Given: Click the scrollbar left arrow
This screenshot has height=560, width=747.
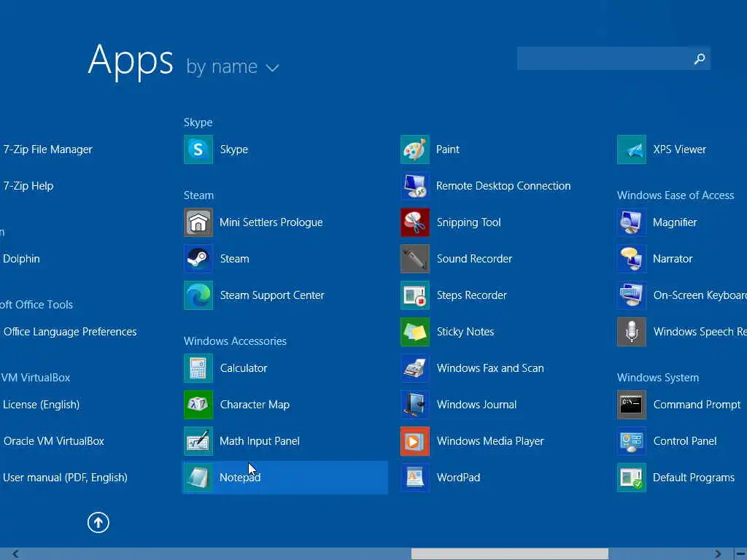Looking at the screenshot, I should [x=16, y=554].
